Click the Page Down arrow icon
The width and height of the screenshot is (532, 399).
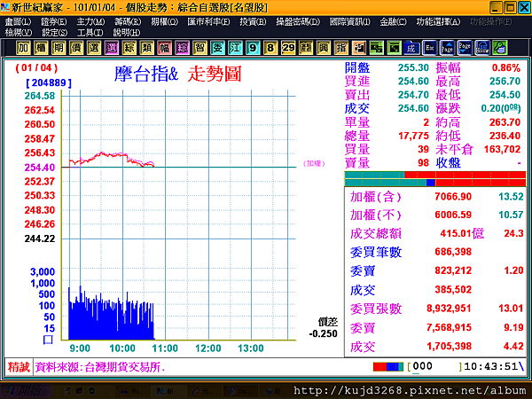tap(465, 48)
